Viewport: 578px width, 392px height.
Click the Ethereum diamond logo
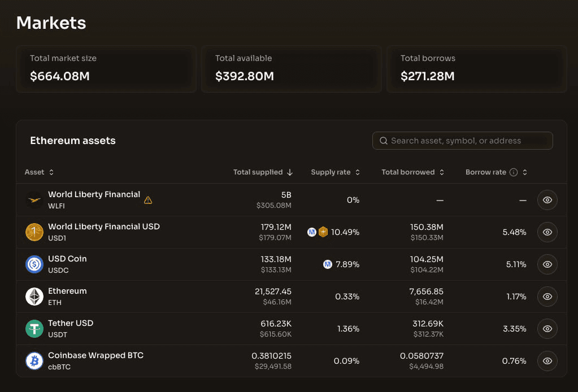(34, 297)
